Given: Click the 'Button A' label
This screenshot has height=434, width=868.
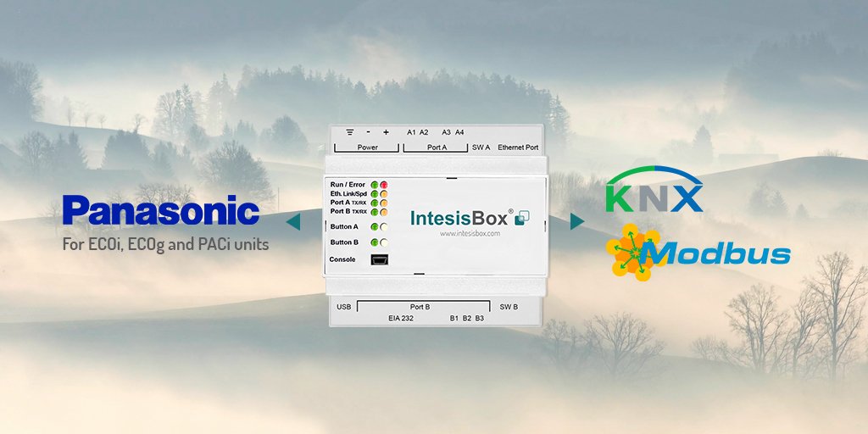Looking at the screenshot, I should click(x=344, y=226).
